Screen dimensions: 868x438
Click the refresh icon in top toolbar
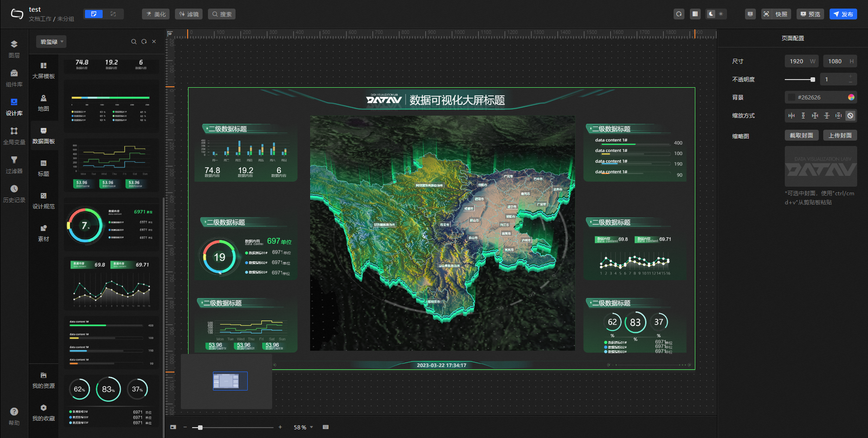[x=679, y=14]
